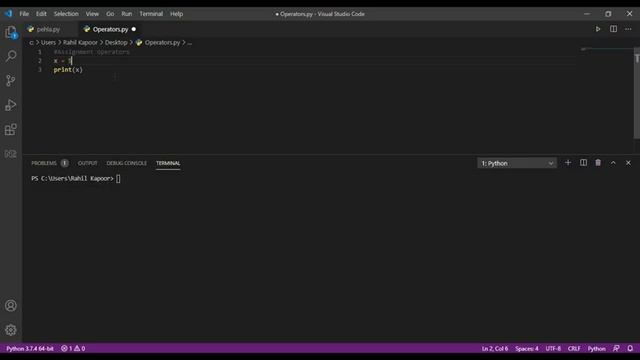The height and width of the screenshot is (360, 640).
Task: Select the Terminal panel tab
Action: [x=168, y=163]
